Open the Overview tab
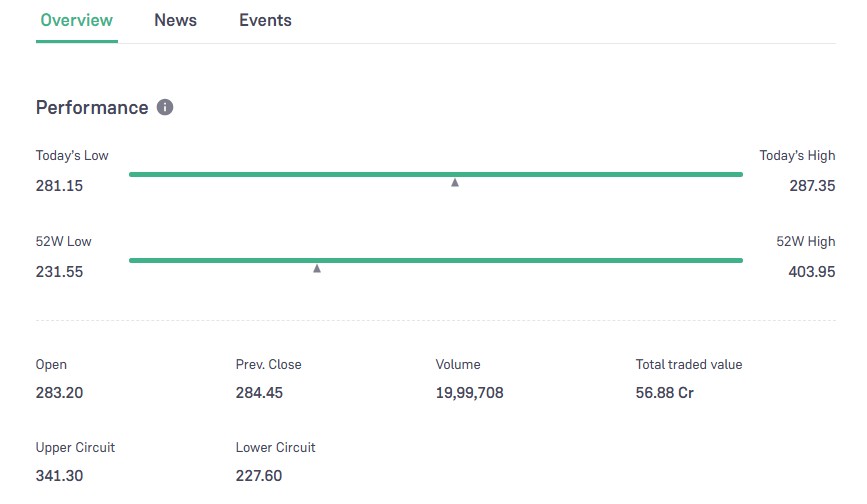Viewport: 867px width, 504px height. (x=77, y=20)
